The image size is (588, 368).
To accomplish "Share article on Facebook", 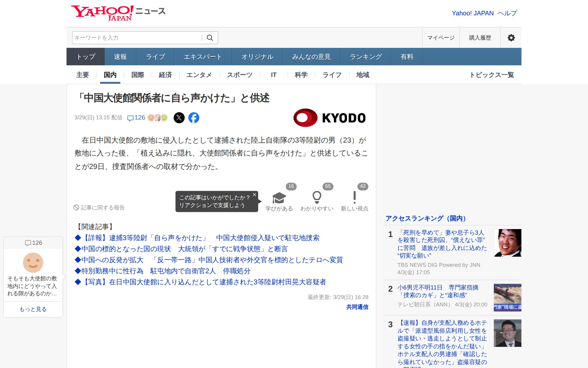I will [194, 118].
